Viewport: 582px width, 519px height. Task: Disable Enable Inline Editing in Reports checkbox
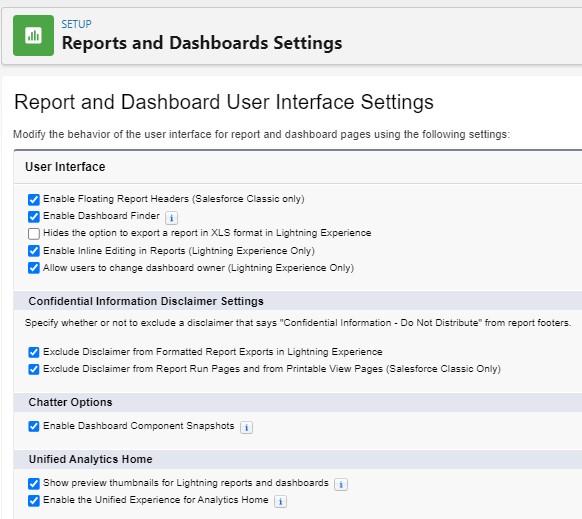tap(34, 251)
